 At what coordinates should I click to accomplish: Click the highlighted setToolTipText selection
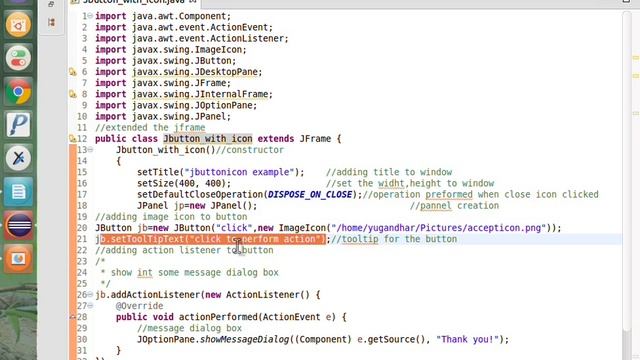213,239
